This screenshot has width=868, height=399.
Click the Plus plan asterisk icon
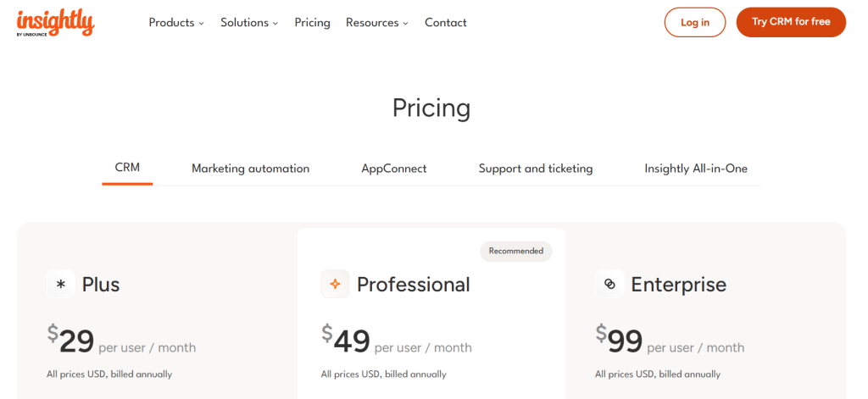(61, 284)
